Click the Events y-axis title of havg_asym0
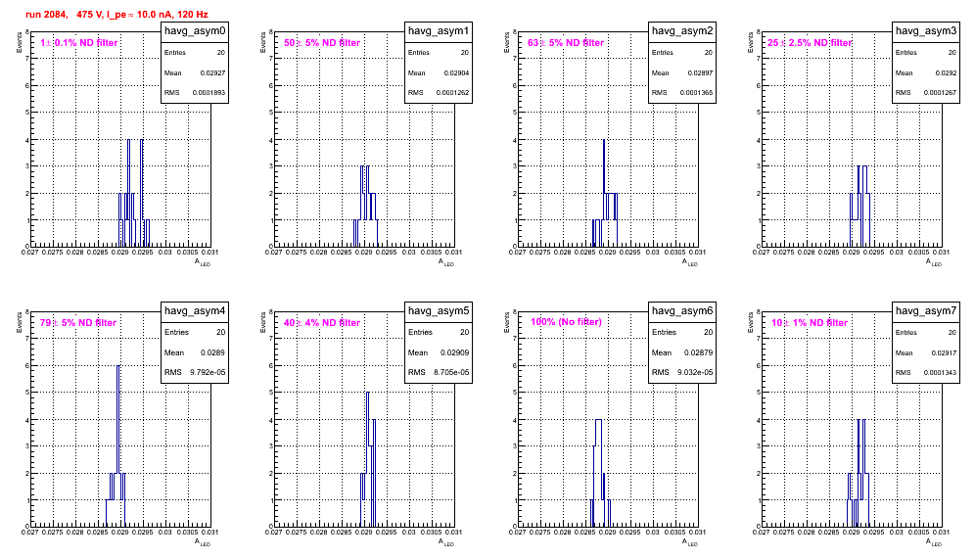This screenshot has width=975, height=560. [x=20, y=42]
